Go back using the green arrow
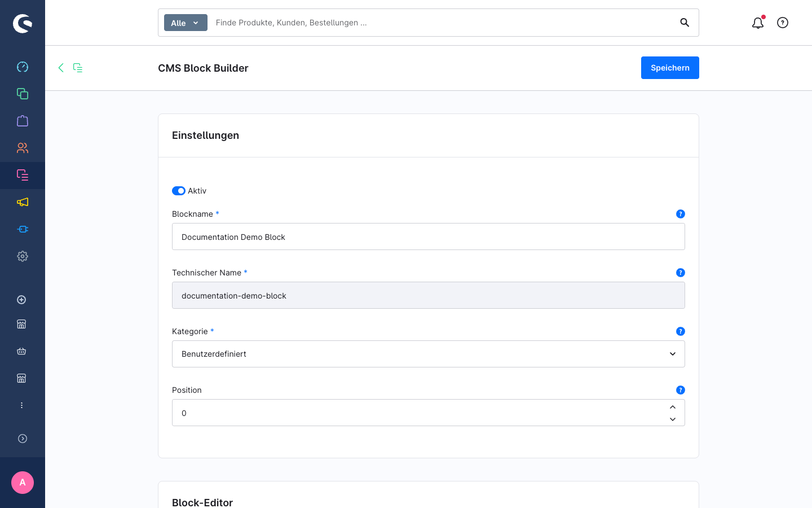This screenshot has height=508, width=812. (x=61, y=68)
